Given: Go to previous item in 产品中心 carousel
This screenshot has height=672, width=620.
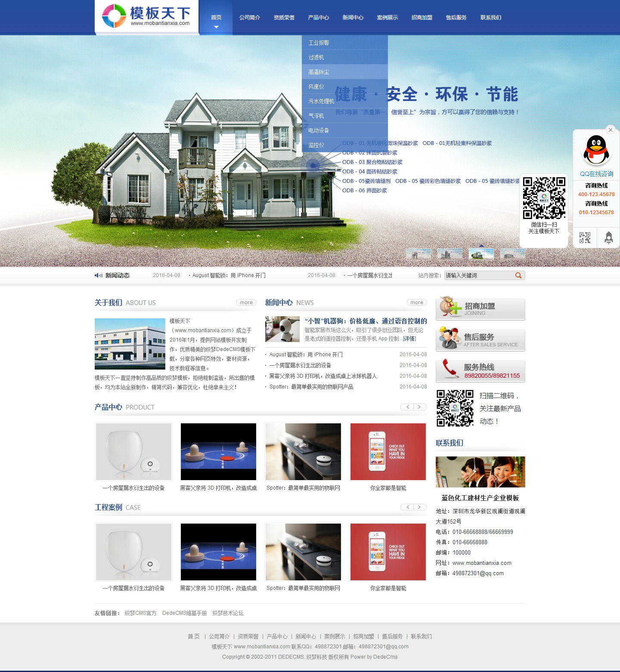Looking at the screenshot, I should (x=407, y=407).
